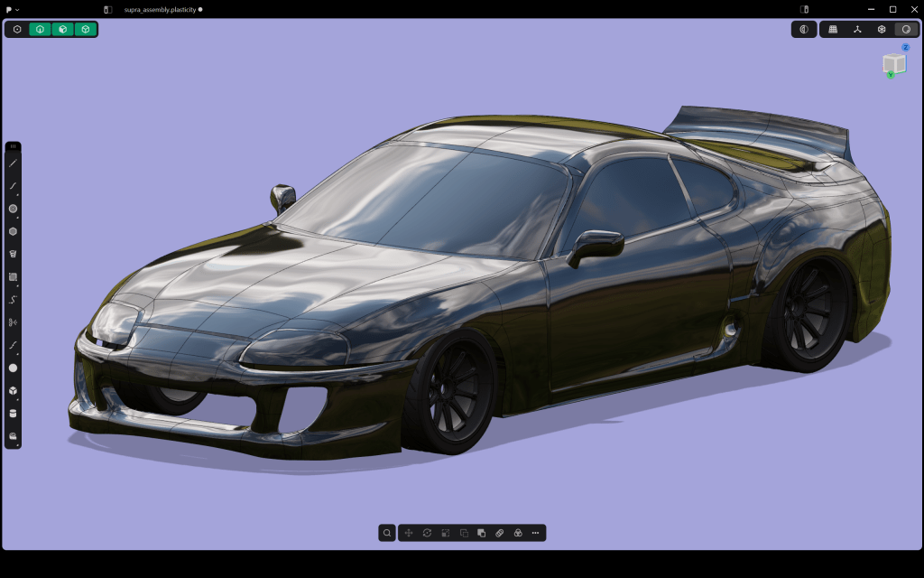Click the white material color dot in toolbar
Viewport: 924px width, 578px height.
[11, 367]
